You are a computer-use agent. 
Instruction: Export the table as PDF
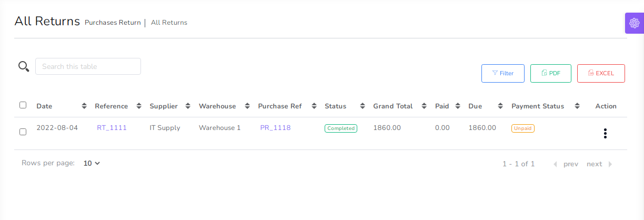(550, 74)
